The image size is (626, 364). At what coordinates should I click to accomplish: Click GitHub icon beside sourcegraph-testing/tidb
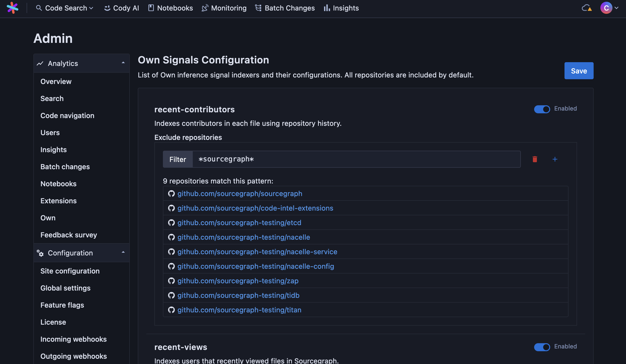click(171, 295)
